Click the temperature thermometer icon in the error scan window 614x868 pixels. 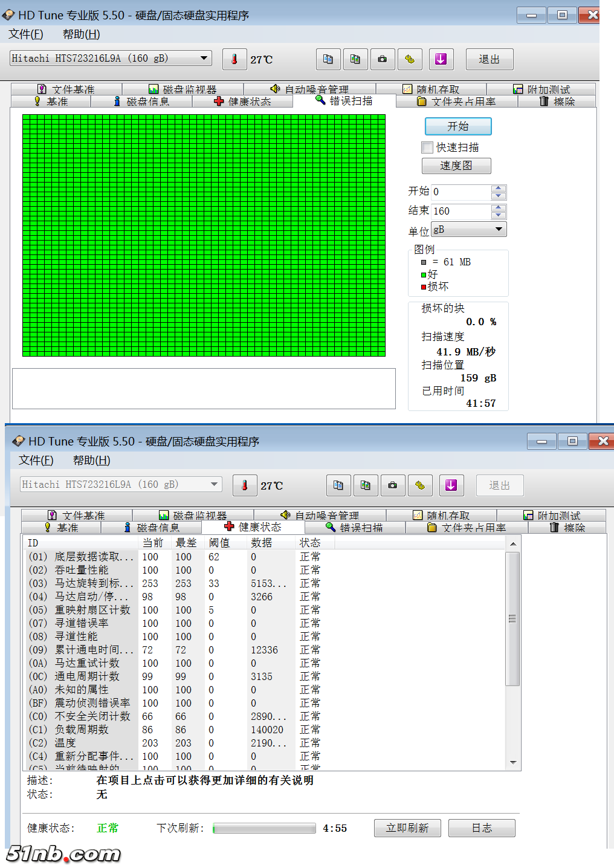[x=234, y=59]
